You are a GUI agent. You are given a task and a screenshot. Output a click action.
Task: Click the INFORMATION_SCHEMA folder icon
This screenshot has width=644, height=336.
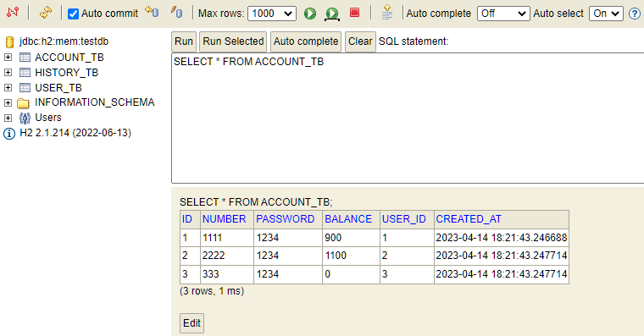[x=23, y=103]
